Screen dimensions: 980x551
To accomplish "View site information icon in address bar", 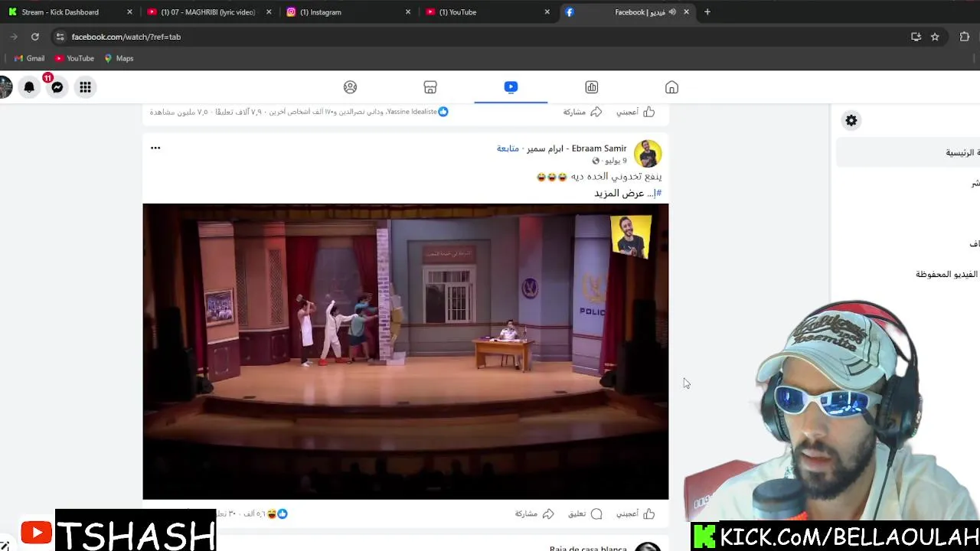I will pos(60,37).
